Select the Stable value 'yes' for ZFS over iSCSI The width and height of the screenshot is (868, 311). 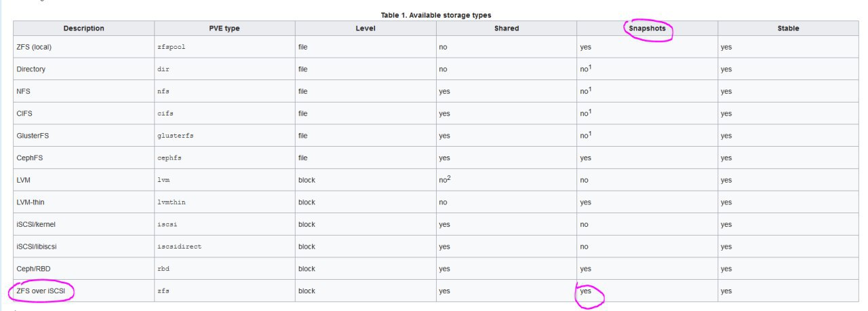pos(727,291)
